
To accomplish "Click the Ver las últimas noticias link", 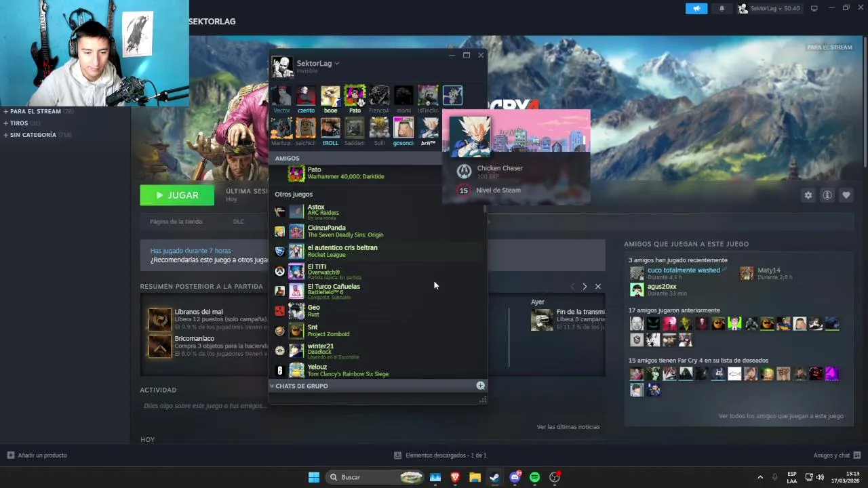I will pos(568,427).
